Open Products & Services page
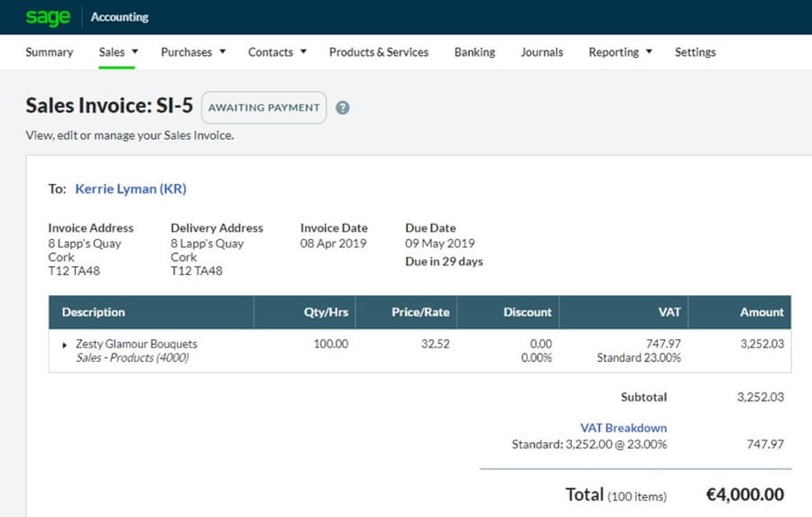 click(x=378, y=52)
